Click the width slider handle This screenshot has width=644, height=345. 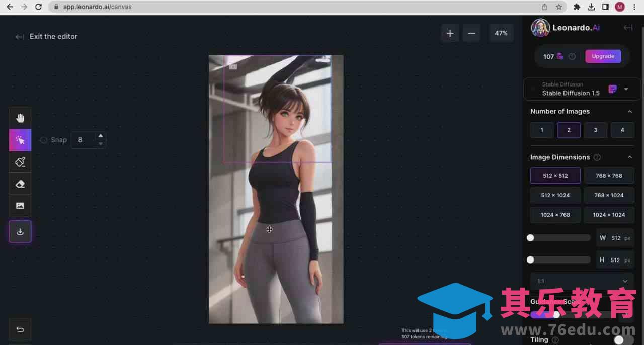click(x=530, y=238)
